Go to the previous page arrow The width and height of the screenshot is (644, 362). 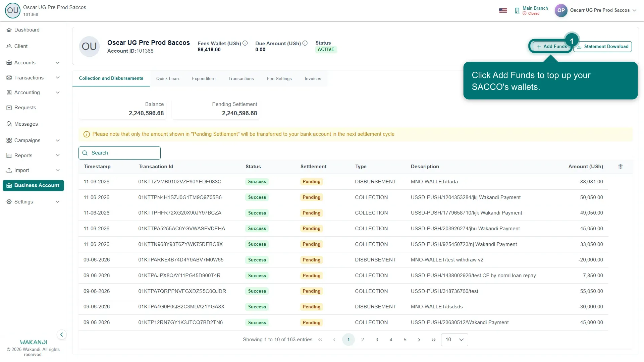334,340
